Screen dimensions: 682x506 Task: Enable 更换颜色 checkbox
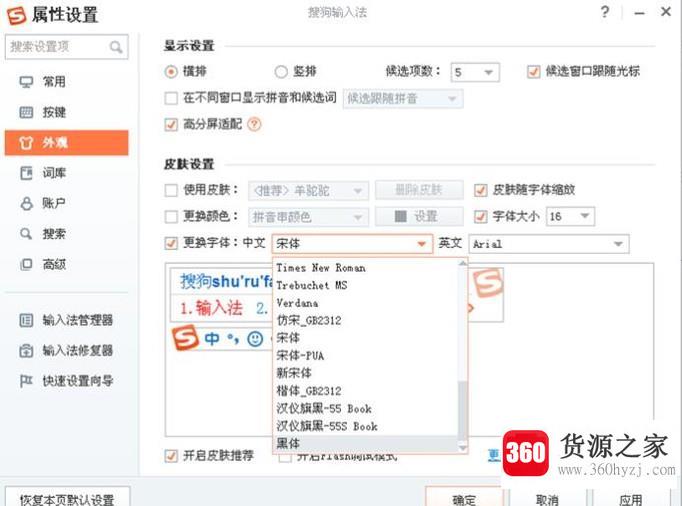point(171,216)
